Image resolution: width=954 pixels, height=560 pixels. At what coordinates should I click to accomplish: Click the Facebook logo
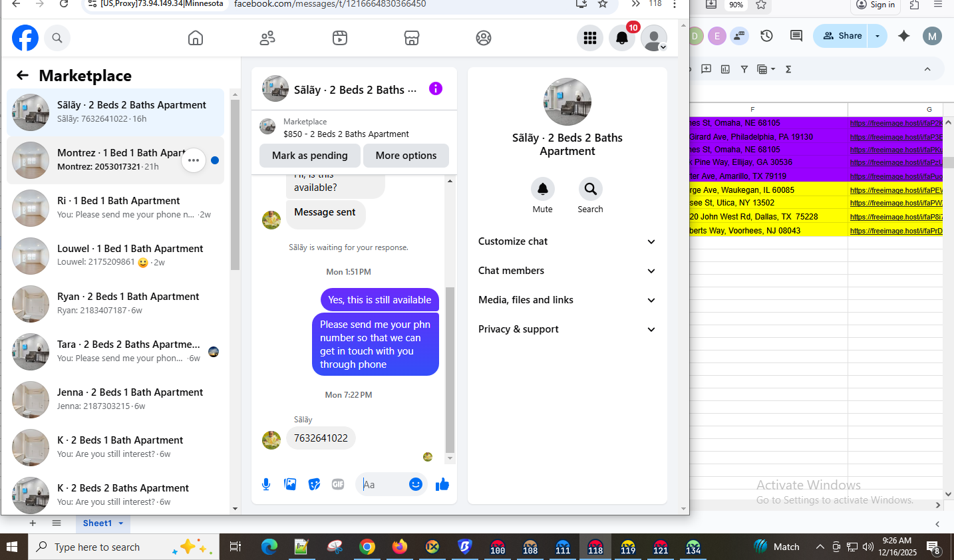[x=25, y=38]
